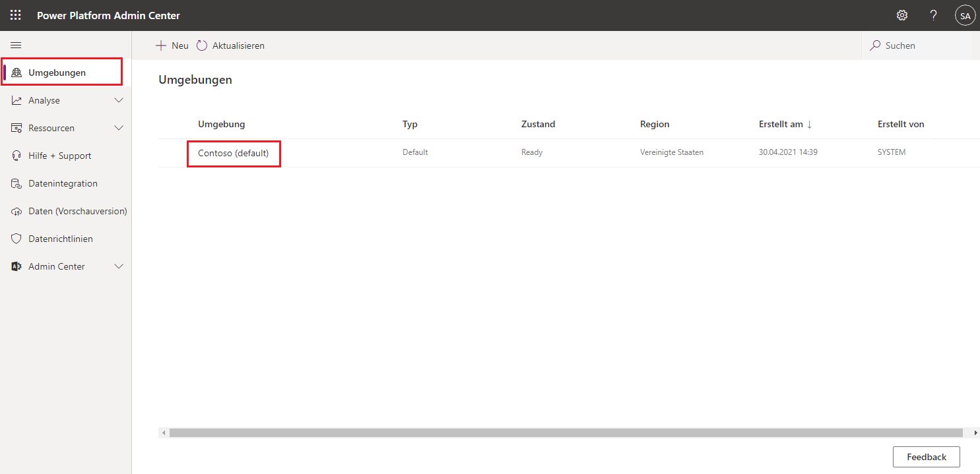Click the Vereinigte Staaten region cell

[672, 152]
